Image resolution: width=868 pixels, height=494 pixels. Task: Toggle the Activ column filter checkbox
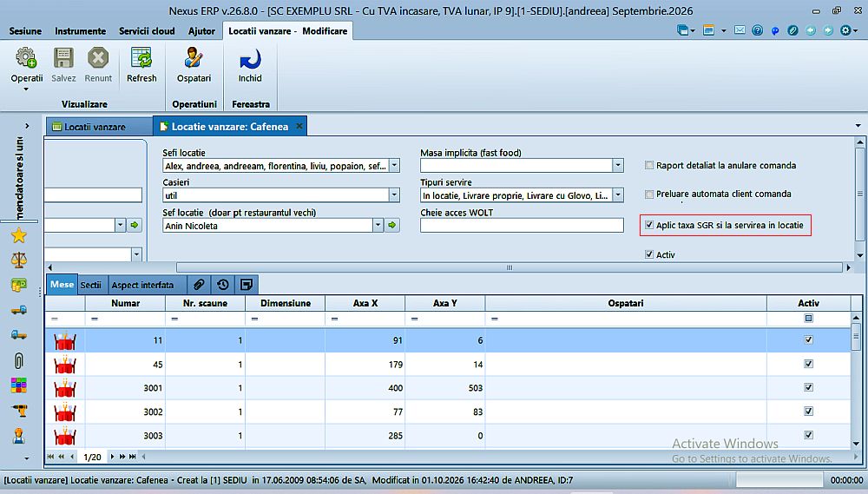808,318
